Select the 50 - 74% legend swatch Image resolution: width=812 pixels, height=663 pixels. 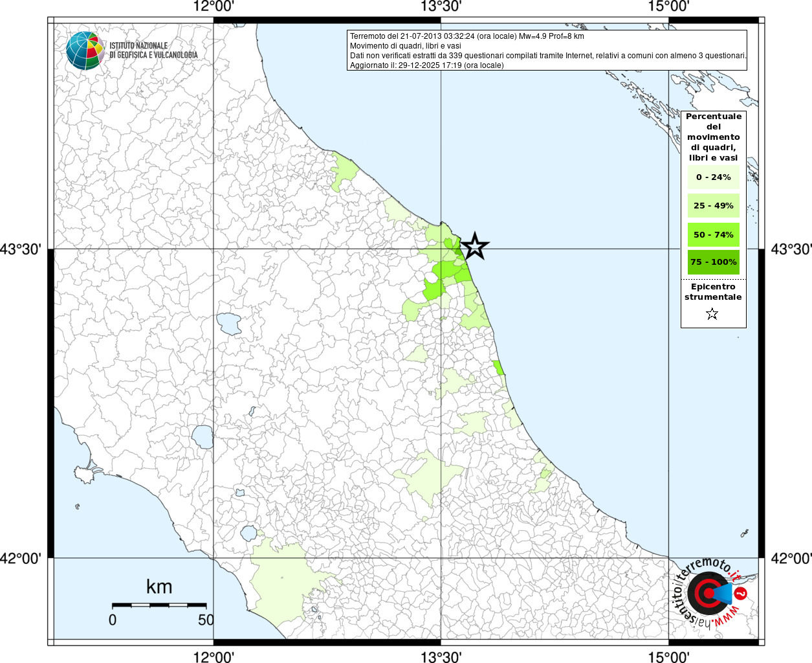713,234
